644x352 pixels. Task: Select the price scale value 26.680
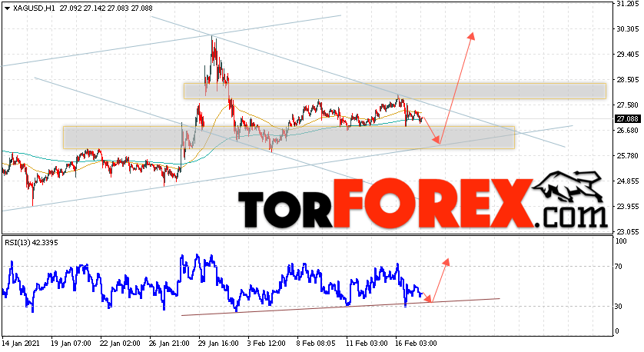pos(627,131)
